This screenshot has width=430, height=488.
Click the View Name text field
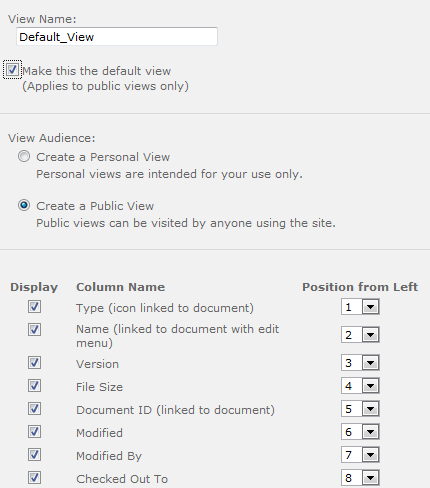pyautogui.click(x=117, y=37)
